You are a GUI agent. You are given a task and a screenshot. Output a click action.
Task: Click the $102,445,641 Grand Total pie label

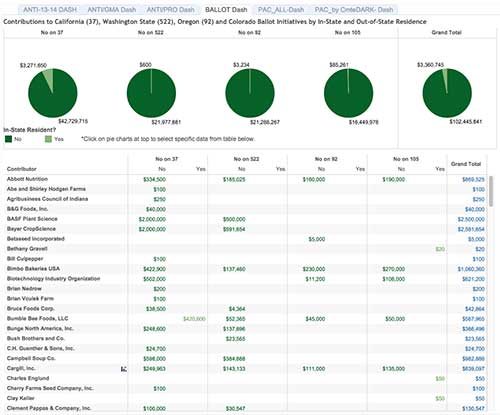(466, 122)
